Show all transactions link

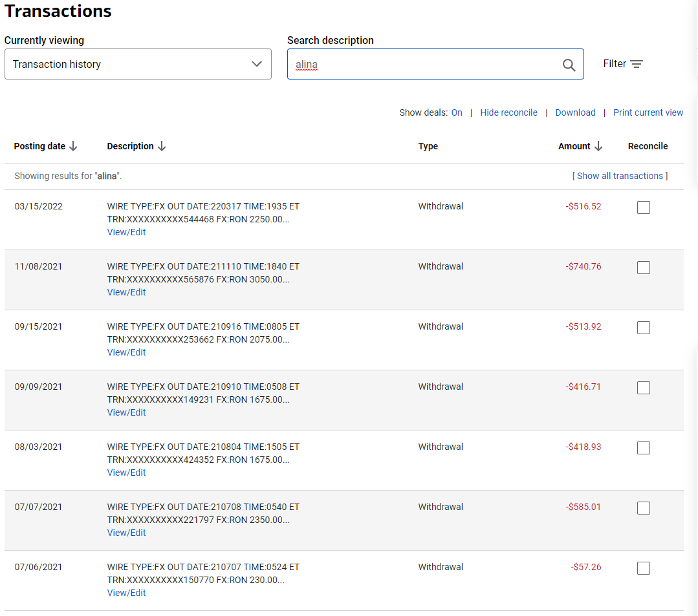click(620, 176)
